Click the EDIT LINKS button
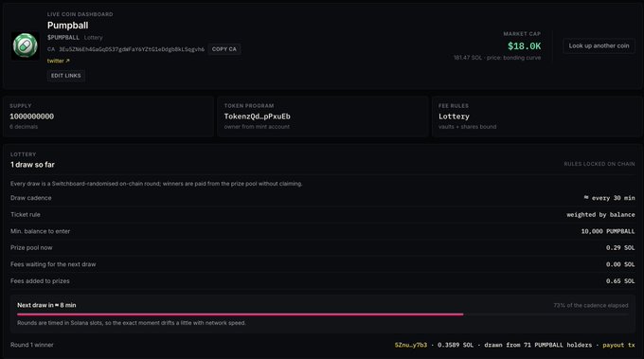Screen dimensions: 644x359 pyautogui.click(x=65, y=76)
